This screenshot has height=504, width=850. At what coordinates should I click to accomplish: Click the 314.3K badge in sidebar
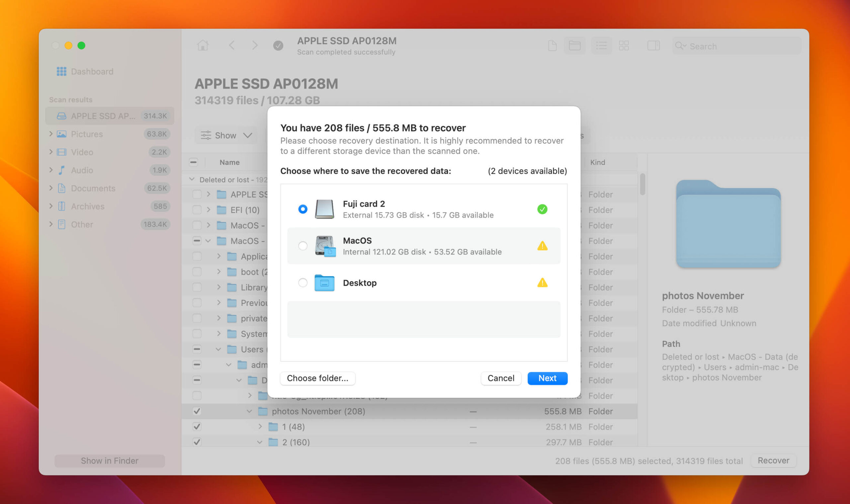pos(155,116)
